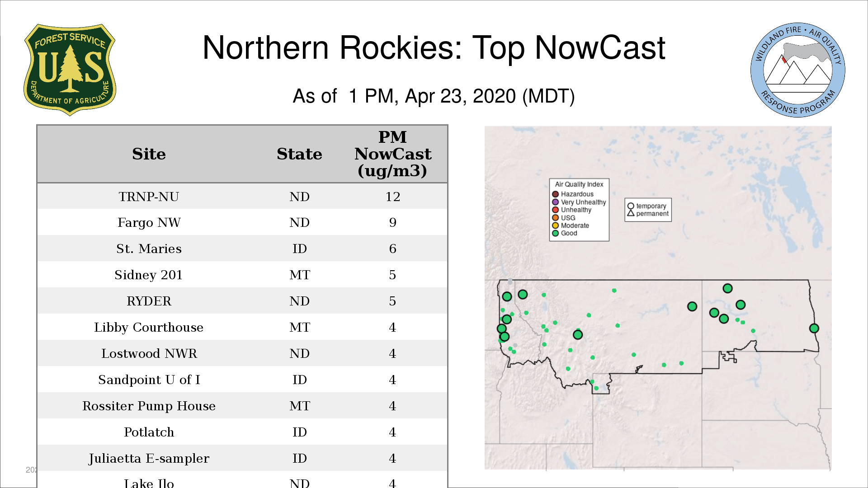868x488 pixels.
Task: Click the Site column header
Action: (149, 154)
